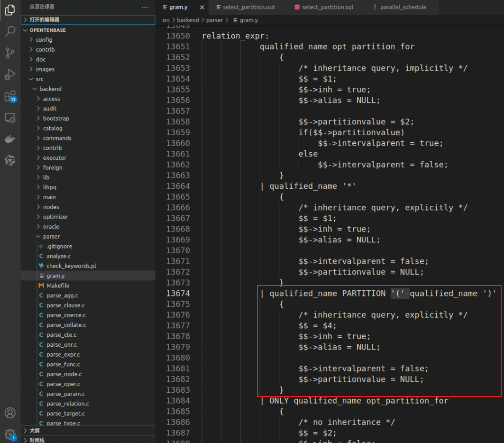Switch to the select_partition.sql tab
504x443 pixels.
coord(327,7)
